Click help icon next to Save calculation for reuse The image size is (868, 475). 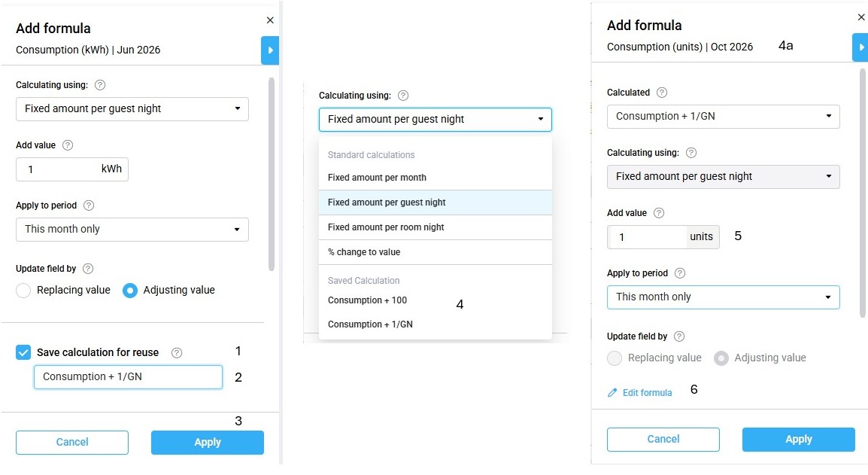177,352
